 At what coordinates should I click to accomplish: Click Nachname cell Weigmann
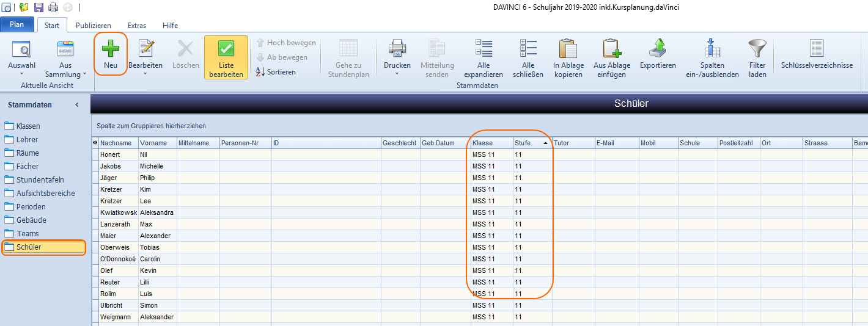[x=118, y=317]
